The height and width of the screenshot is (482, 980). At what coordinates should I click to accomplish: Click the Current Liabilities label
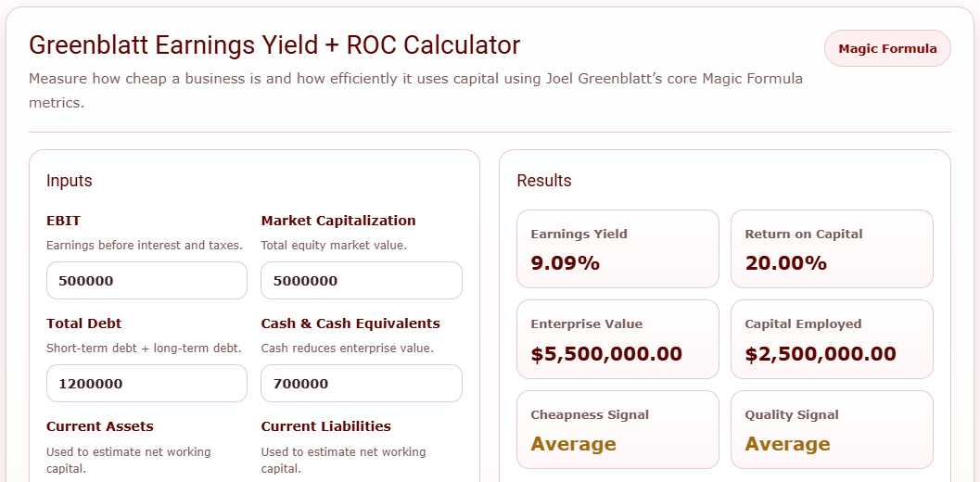tap(325, 426)
